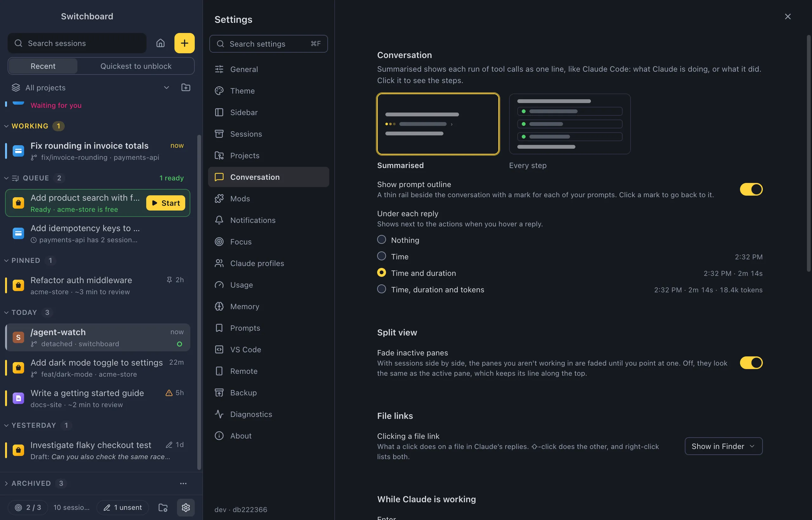Click the magnifier icon in Search settings
Screen dimensions: 812x520
pos(220,44)
